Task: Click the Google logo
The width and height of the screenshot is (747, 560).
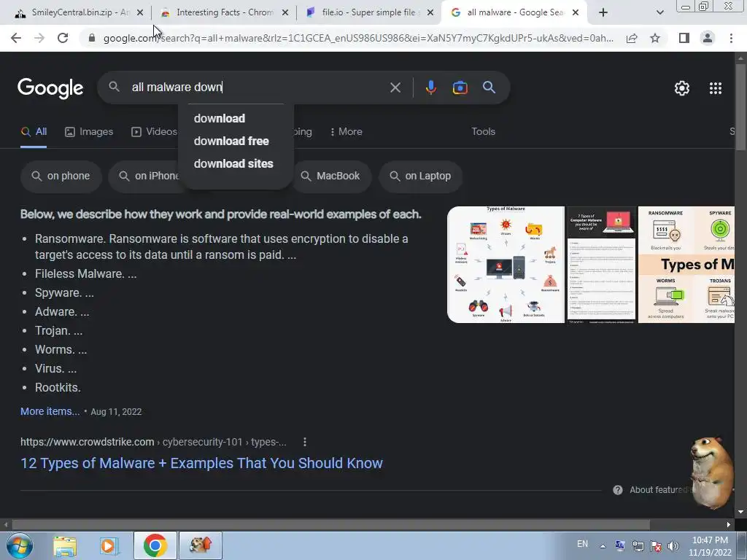Action: (x=50, y=88)
